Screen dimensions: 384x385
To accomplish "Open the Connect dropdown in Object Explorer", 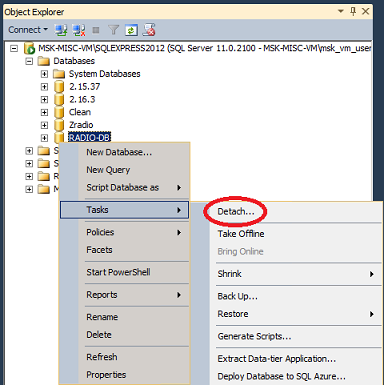I will click(x=28, y=30).
